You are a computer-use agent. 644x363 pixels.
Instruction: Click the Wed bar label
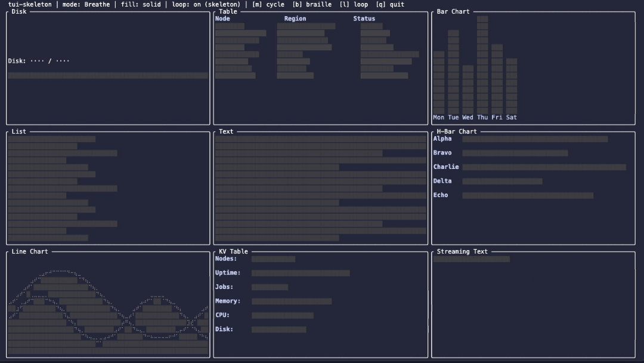(x=468, y=118)
